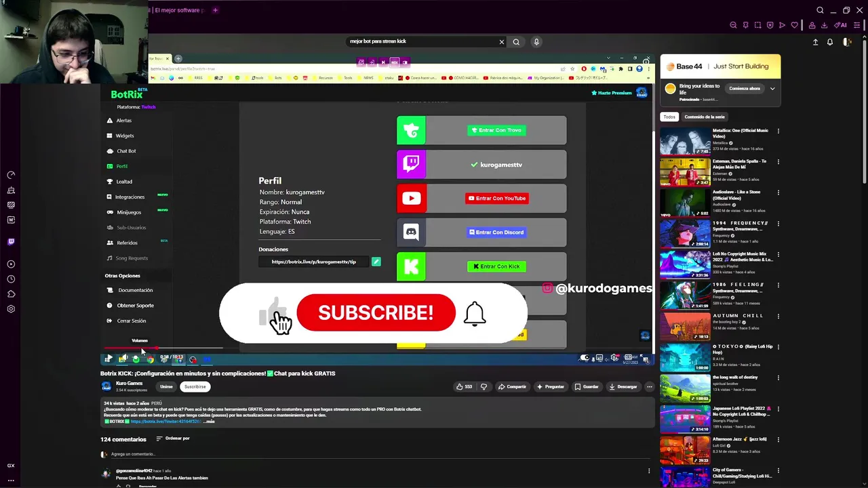Open options menu on gonzamolina comment

pos(649,471)
